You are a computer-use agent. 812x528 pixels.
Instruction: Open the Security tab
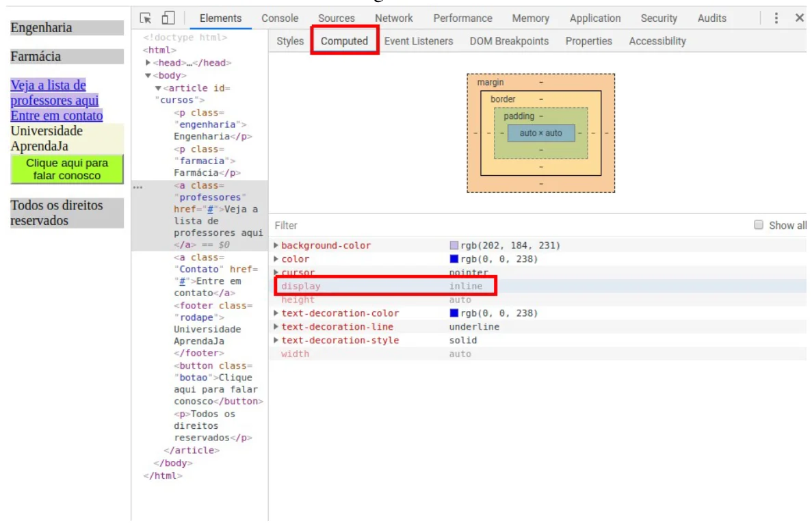(659, 18)
